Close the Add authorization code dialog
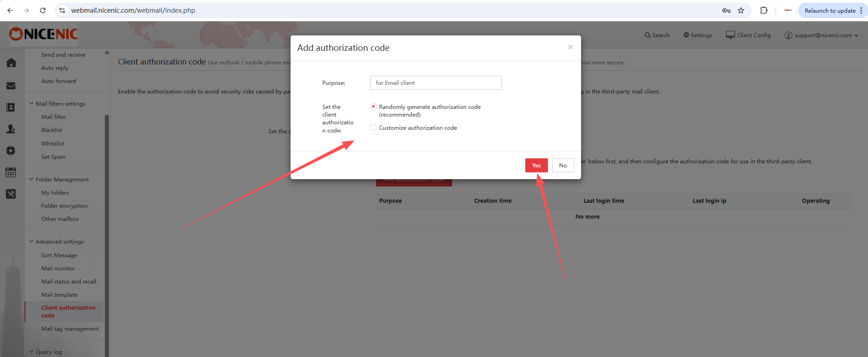Screen dimensions: 868x357 571,47
